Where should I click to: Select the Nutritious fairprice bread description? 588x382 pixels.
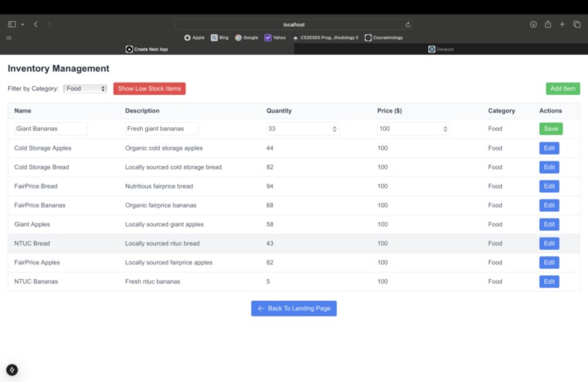click(x=159, y=186)
